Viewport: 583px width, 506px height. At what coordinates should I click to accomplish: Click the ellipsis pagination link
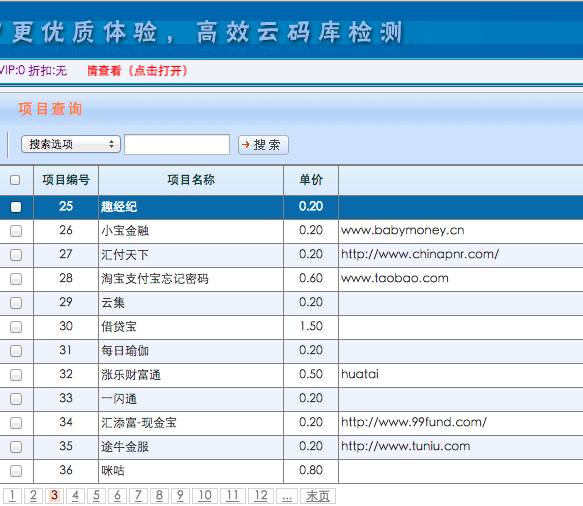click(287, 496)
